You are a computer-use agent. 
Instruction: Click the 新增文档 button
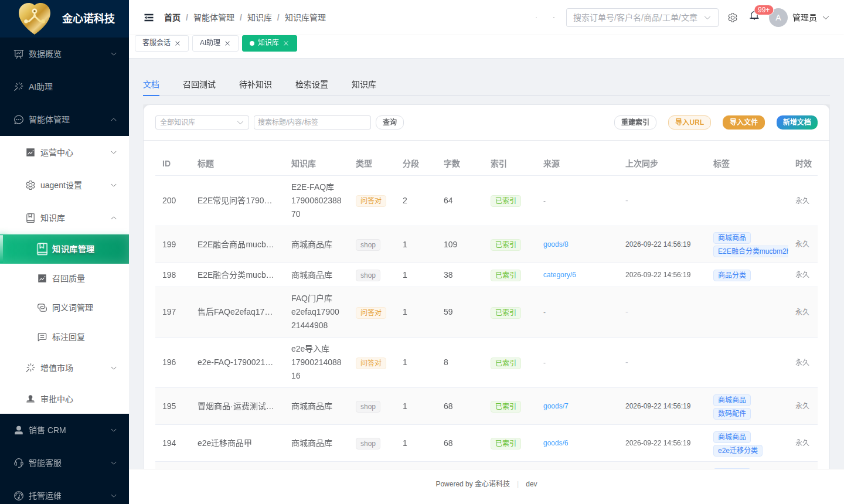pyautogui.click(x=797, y=122)
